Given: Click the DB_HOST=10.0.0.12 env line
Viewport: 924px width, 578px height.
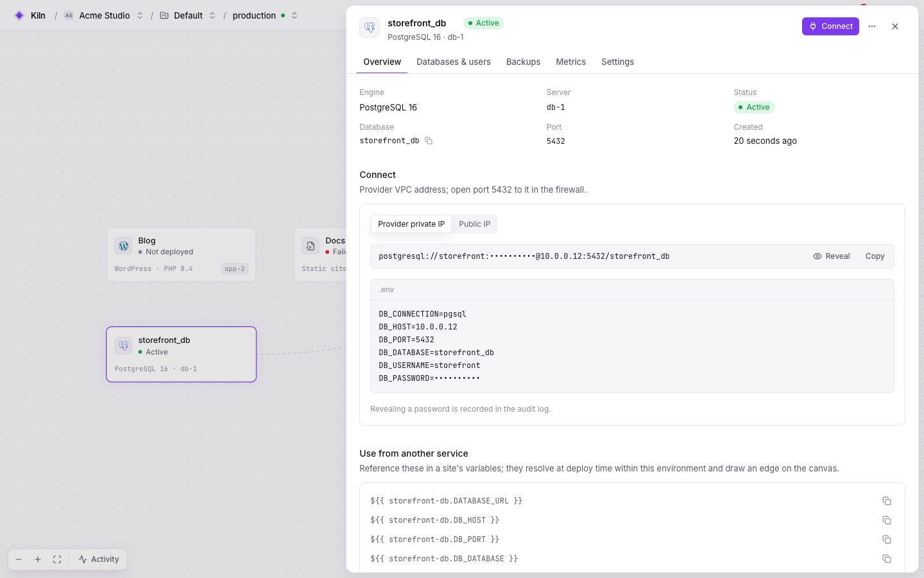Looking at the screenshot, I should coord(418,327).
